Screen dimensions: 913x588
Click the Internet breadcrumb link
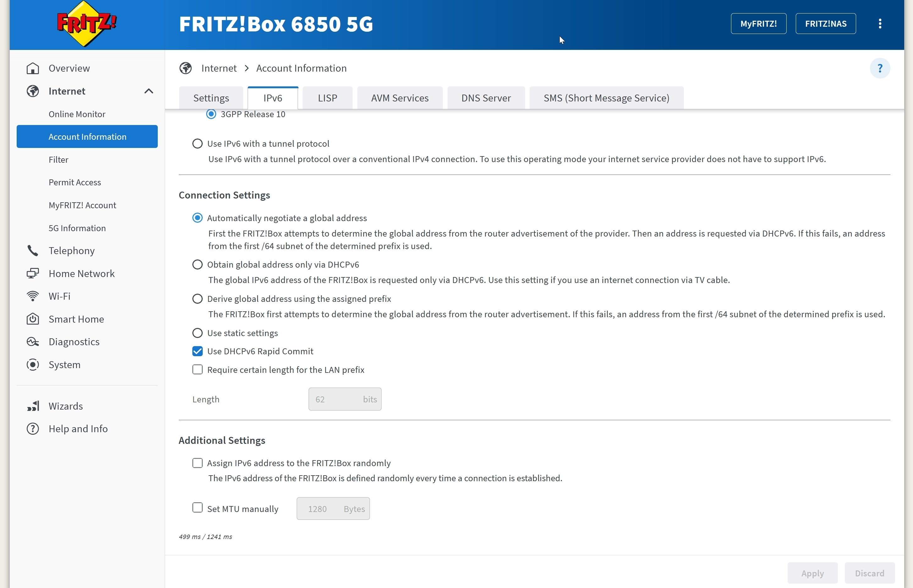coord(219,68)
